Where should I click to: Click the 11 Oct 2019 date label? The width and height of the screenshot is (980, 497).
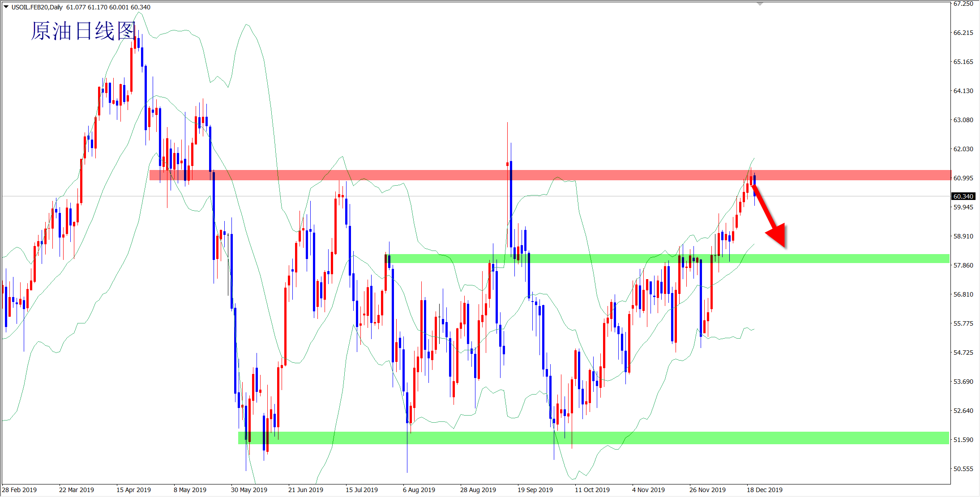(x=592, y=490)
